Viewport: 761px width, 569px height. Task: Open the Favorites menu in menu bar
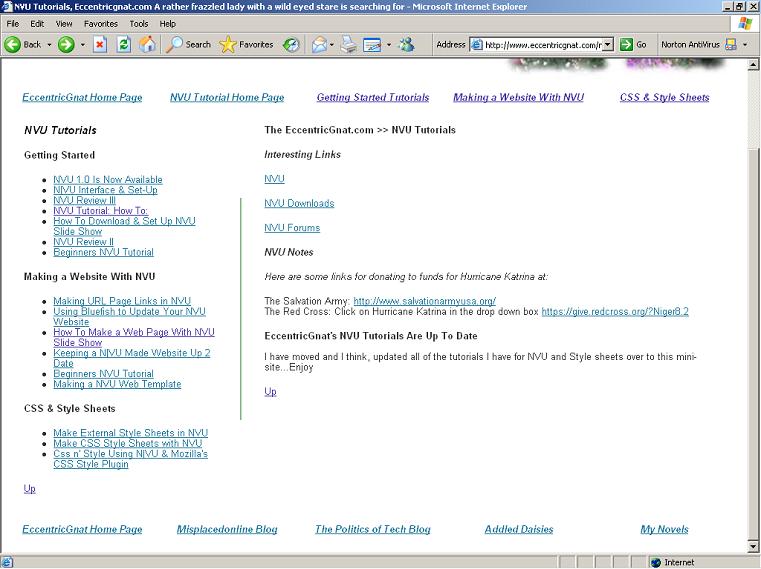100,23
